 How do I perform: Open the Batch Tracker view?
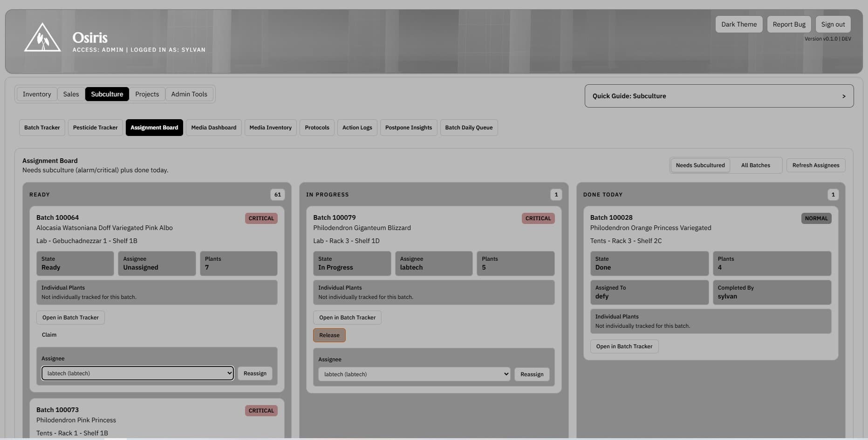coord(42,127)
